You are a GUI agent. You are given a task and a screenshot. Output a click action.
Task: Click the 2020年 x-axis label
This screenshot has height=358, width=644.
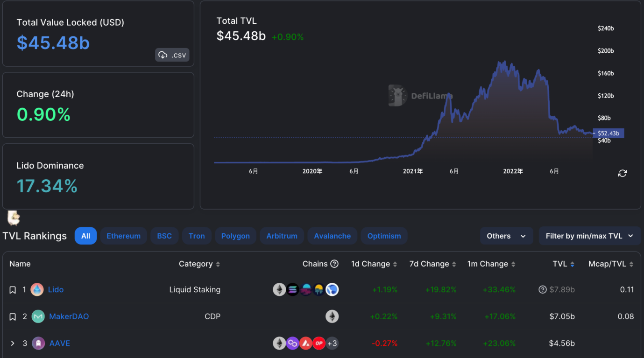312,171
